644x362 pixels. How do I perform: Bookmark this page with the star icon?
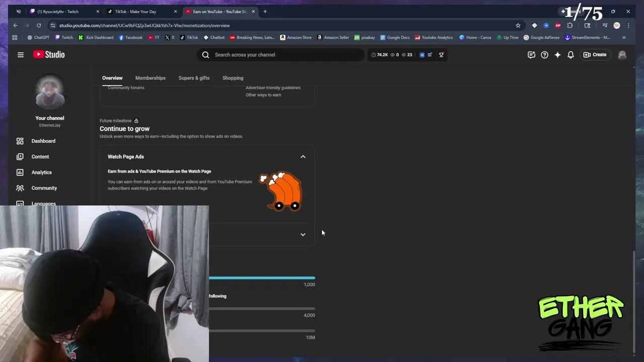[518, 25]
